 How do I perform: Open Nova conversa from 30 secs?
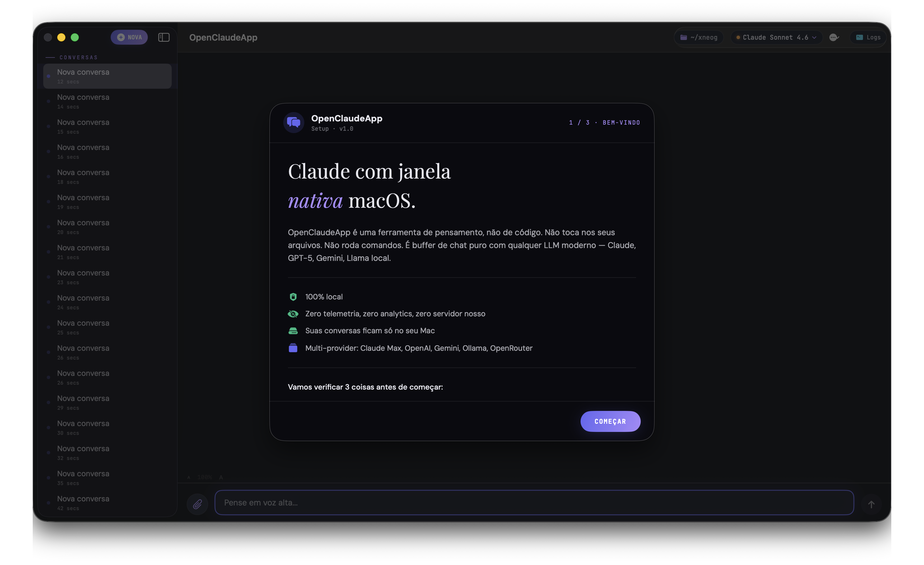107,428
